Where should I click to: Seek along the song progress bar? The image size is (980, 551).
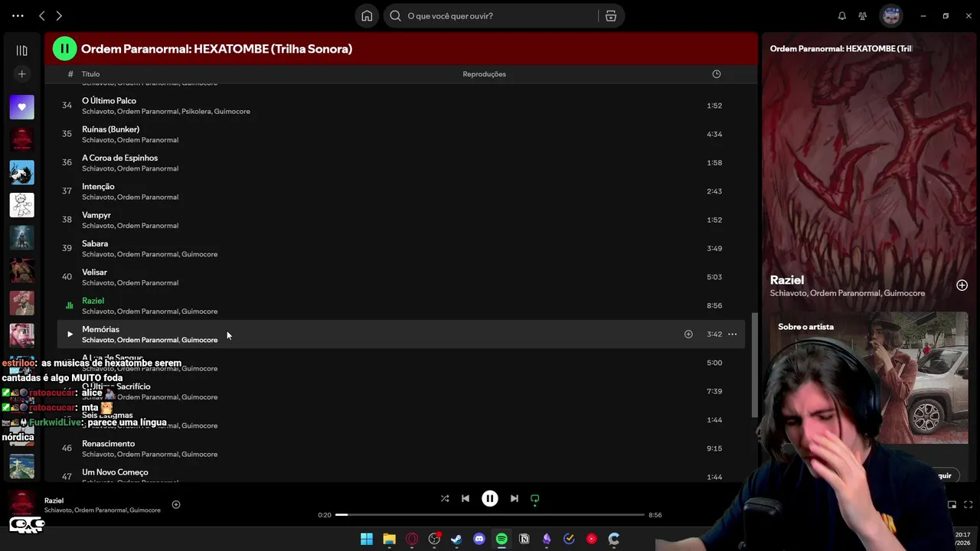coord(490,515)
